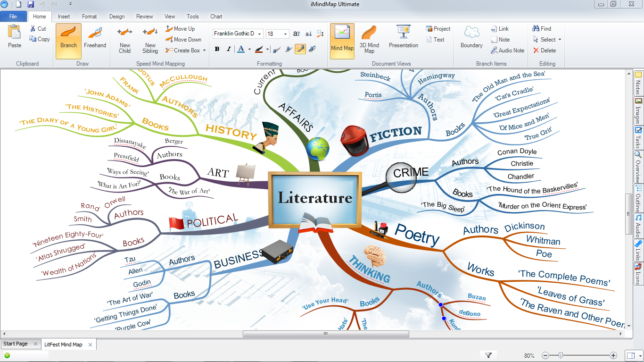Toggle Bold text formatting
The width and height of the screenshot is (644, 362).
pyautogui.click(x=217, y=49)
